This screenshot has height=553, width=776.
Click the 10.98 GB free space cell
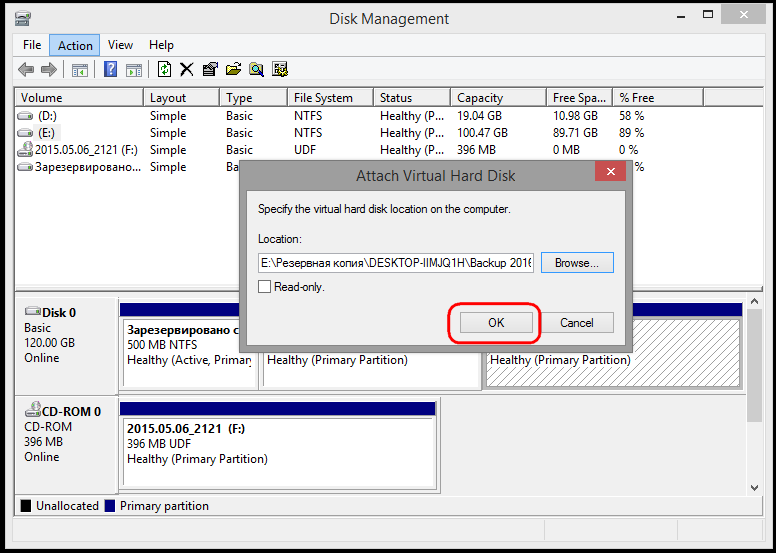[x=575, y=116]
